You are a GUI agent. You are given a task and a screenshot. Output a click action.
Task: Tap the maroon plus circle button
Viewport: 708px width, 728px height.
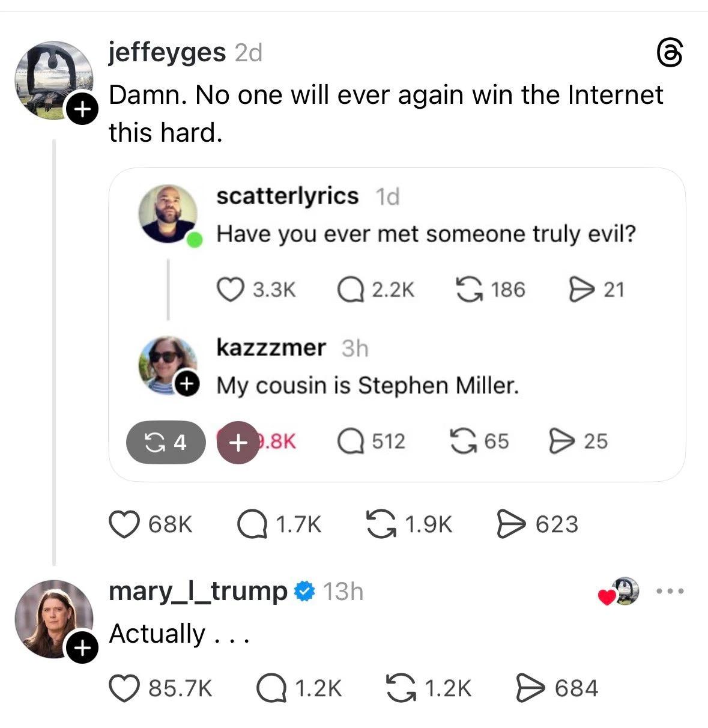[x=238, y=443]
